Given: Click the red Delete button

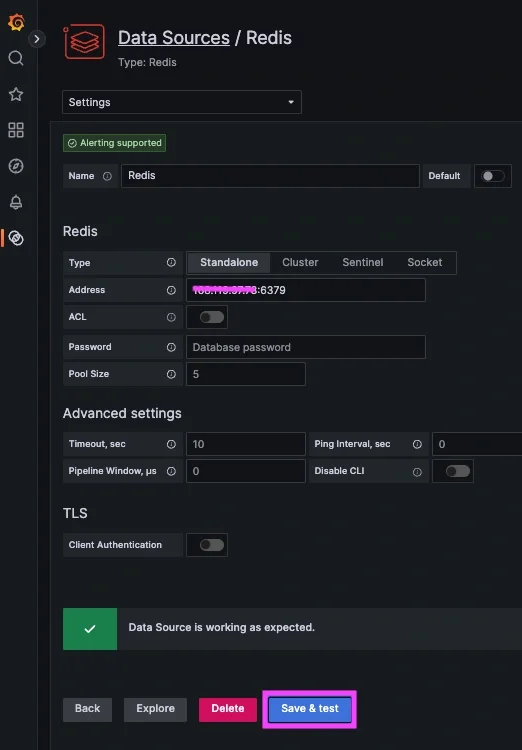Looking at the screenshot, I should pyautogui.click(x=228, y=709).
